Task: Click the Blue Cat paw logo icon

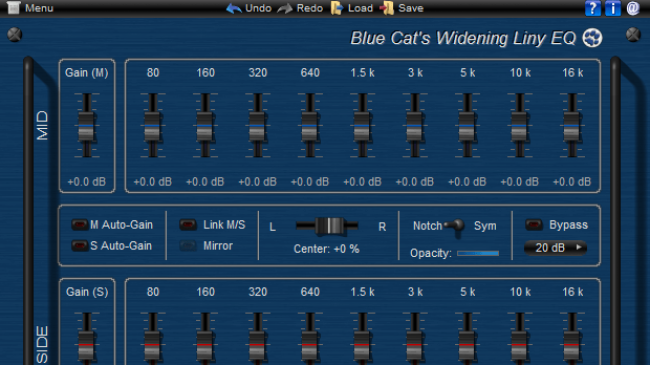Action: pyautogui.click(x=592, y=38)
